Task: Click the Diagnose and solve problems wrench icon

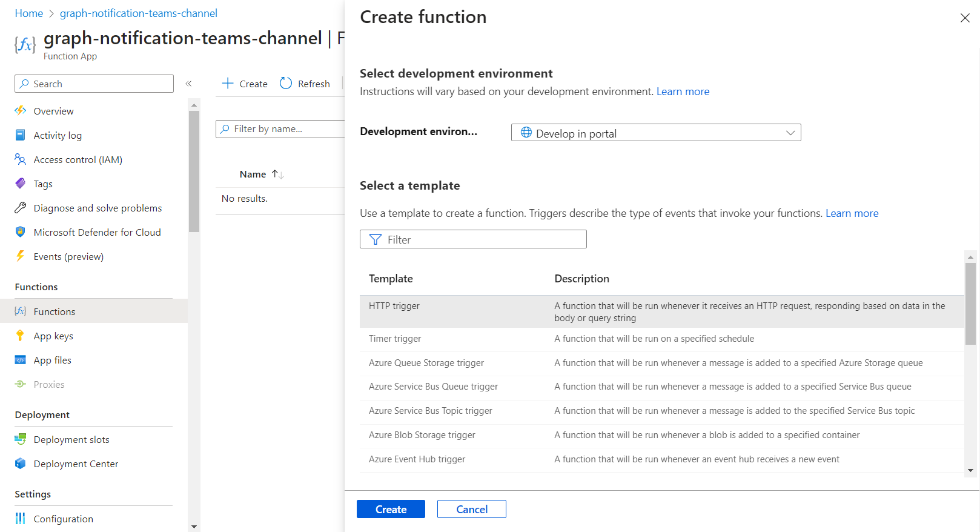Action: (x=21, y=208)
